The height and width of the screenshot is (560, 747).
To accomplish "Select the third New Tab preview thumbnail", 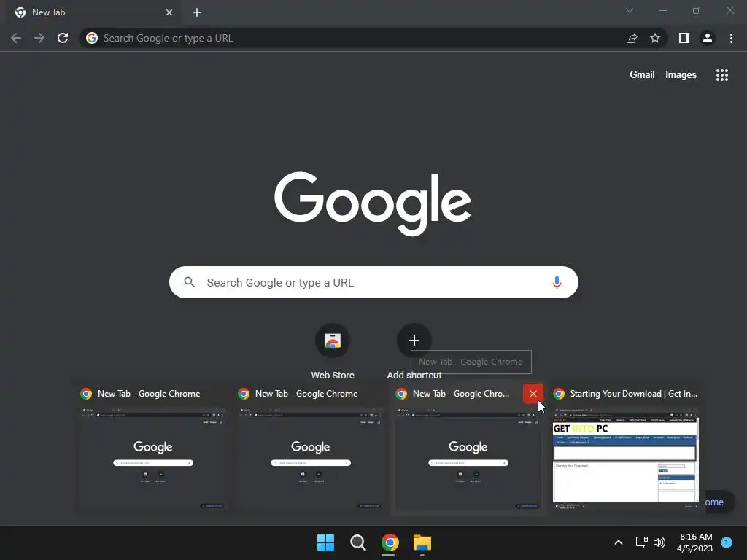I will click(x=468, y=458).
